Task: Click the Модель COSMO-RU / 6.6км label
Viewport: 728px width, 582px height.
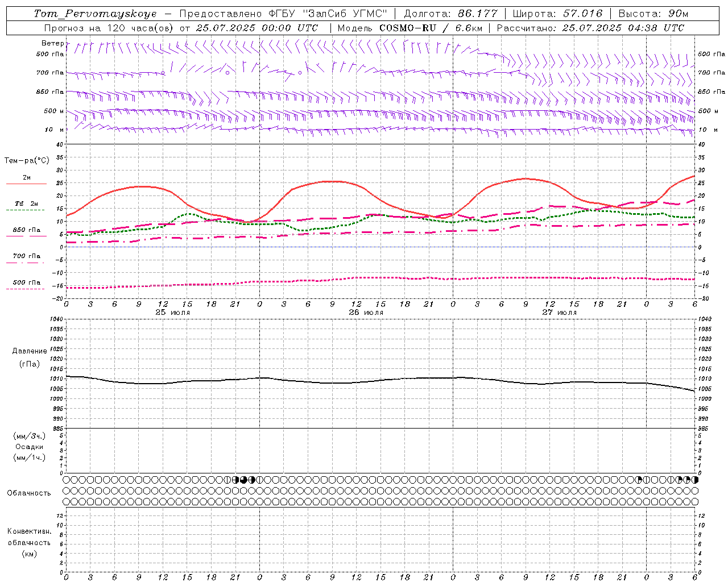Action: tap(410, 28)
